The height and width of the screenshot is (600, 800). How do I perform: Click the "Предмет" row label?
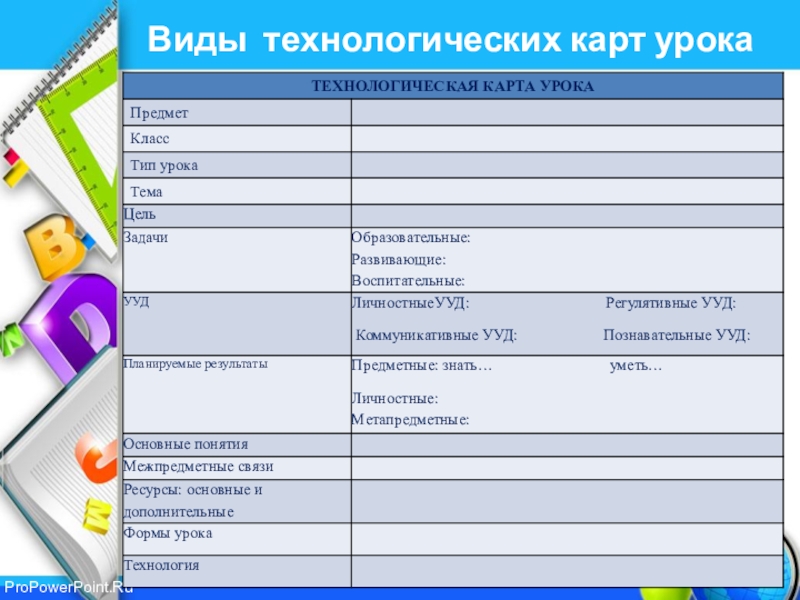coord(159,113)
